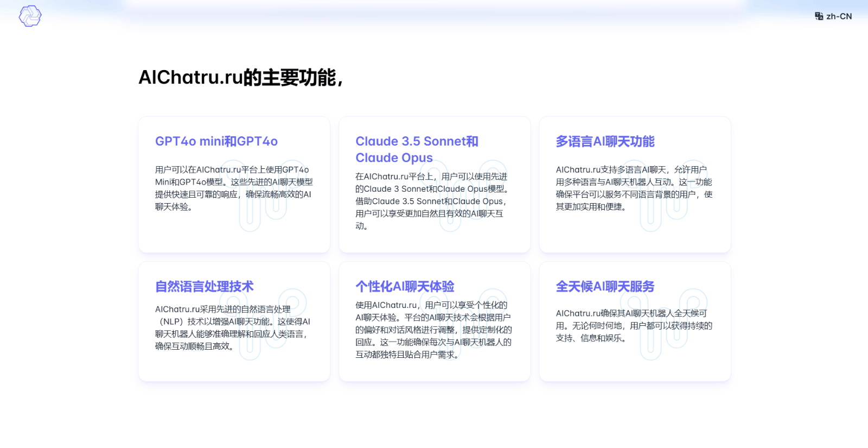Open the zh-CN language selector
868x448 pixels.
click(833, 16)
